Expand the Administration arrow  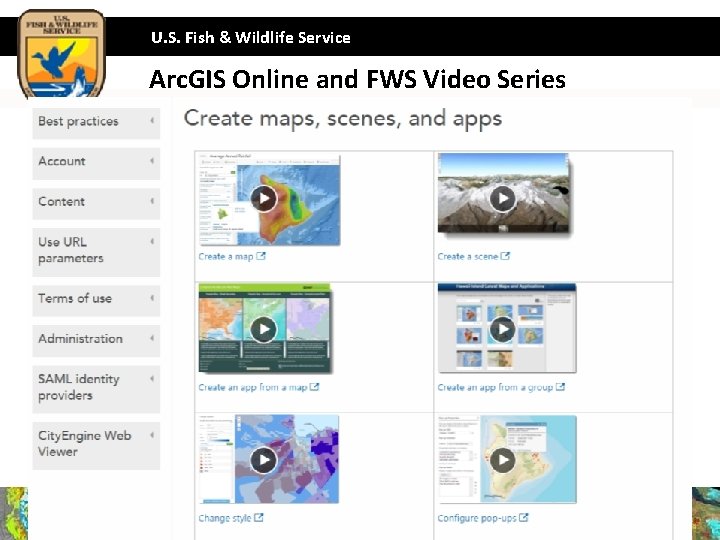(x=152, y=338)
